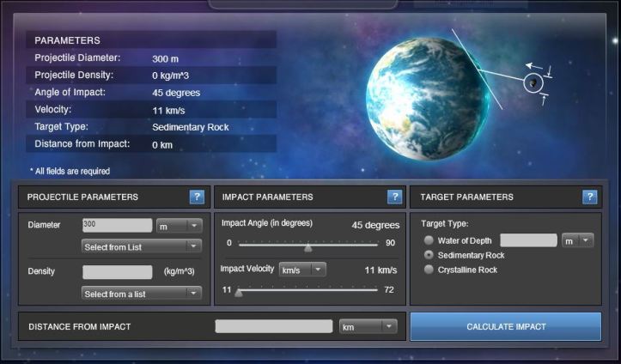Select Crystalline Rock radio button
Viewport: 621px width, 364px height.
[x=429, y=270]
